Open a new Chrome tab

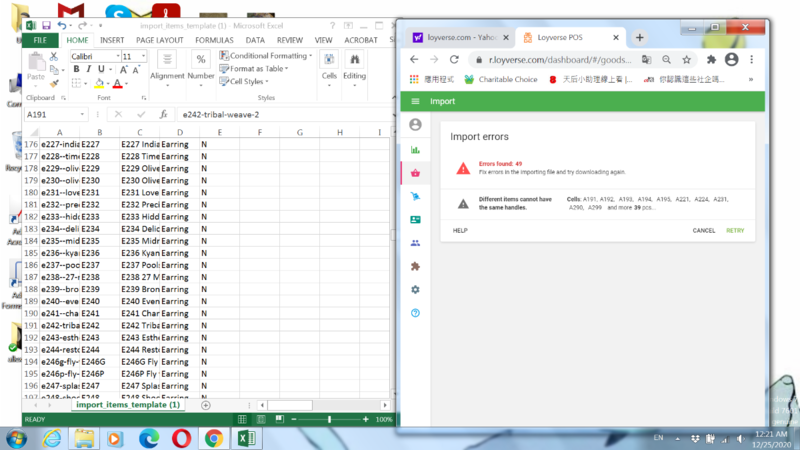click(x=639, y=37)
